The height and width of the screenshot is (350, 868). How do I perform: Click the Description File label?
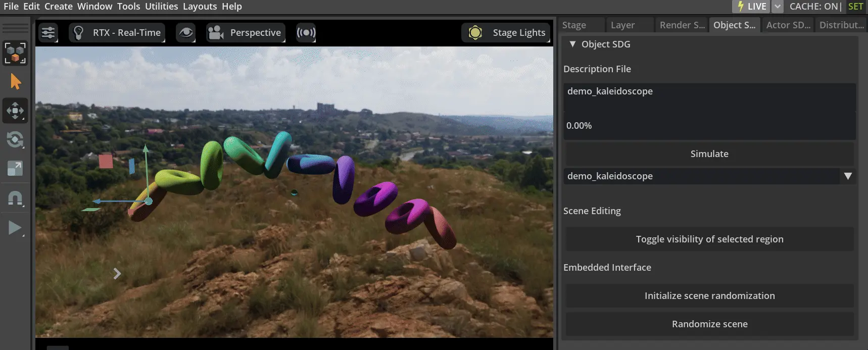click(x=597, y=69)
